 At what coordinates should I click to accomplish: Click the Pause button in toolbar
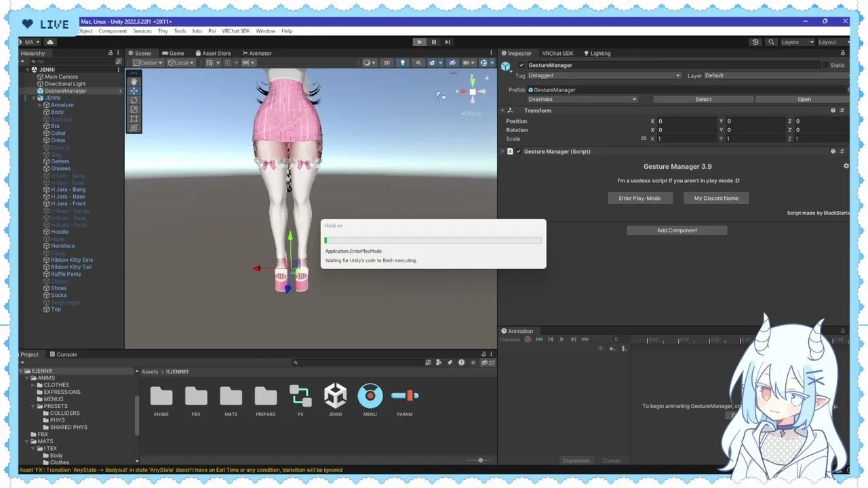coord(434,42)
